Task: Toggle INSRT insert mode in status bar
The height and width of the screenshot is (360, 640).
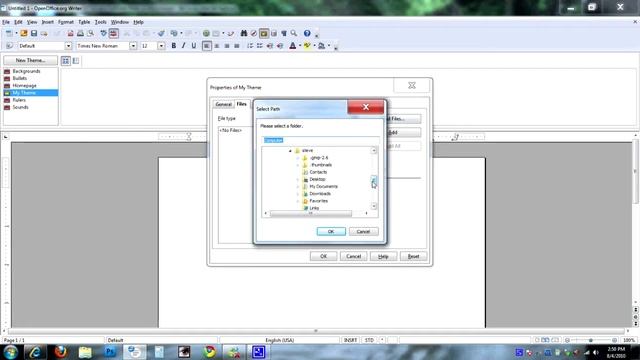Action: click(350, 340)
